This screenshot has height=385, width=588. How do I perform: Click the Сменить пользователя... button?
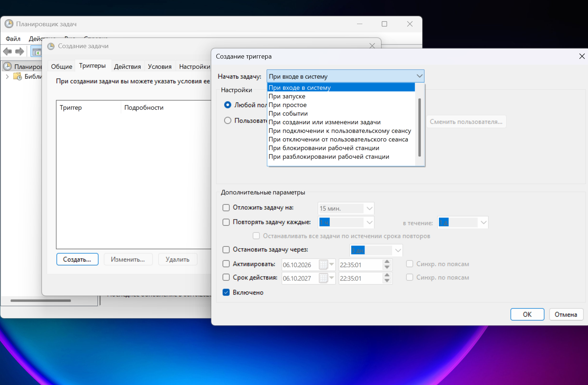466,122
